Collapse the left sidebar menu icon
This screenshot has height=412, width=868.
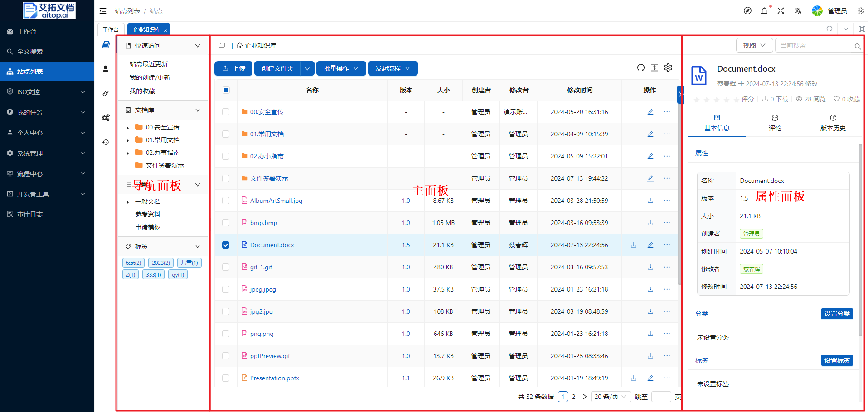click(x=103, y=11)
